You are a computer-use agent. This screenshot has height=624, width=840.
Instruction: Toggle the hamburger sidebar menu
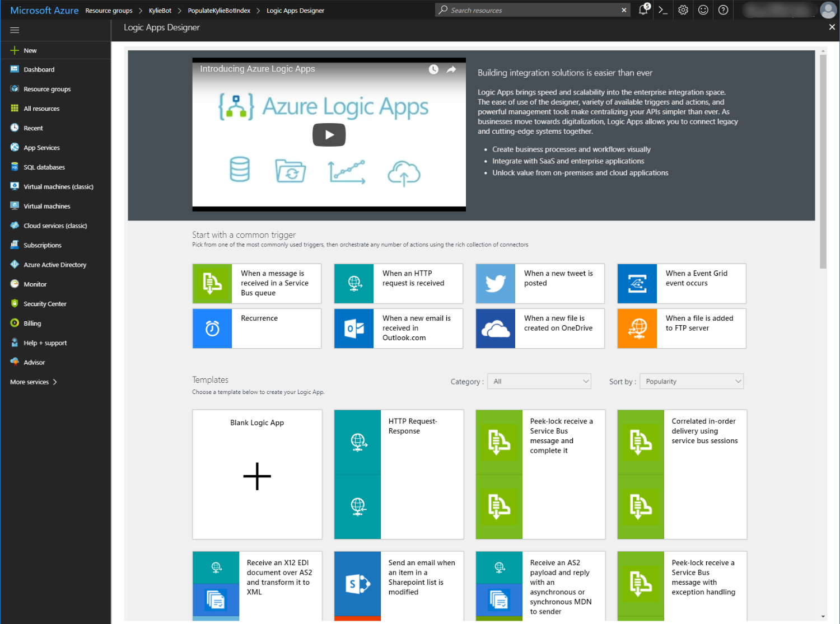coord(15,30)
